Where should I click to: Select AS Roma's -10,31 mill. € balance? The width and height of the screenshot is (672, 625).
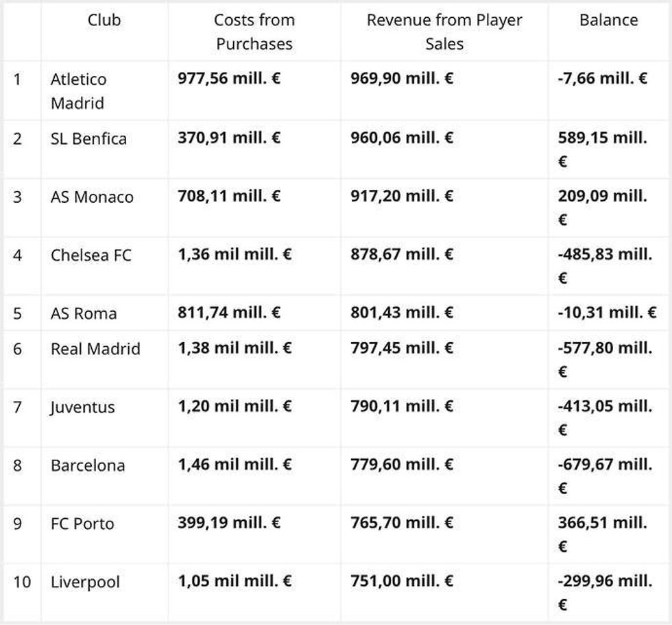coord(607,312)
